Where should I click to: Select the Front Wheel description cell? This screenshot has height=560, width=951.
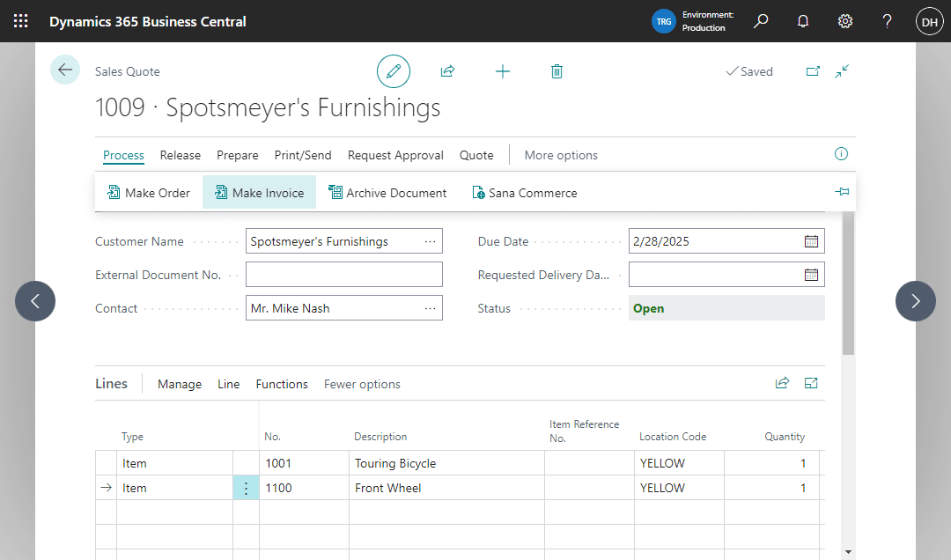tap(446, 488)
